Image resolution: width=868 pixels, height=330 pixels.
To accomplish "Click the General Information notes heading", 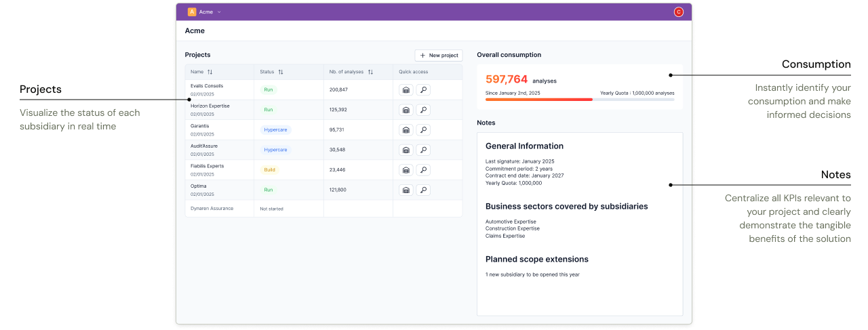I will [524, 146].
